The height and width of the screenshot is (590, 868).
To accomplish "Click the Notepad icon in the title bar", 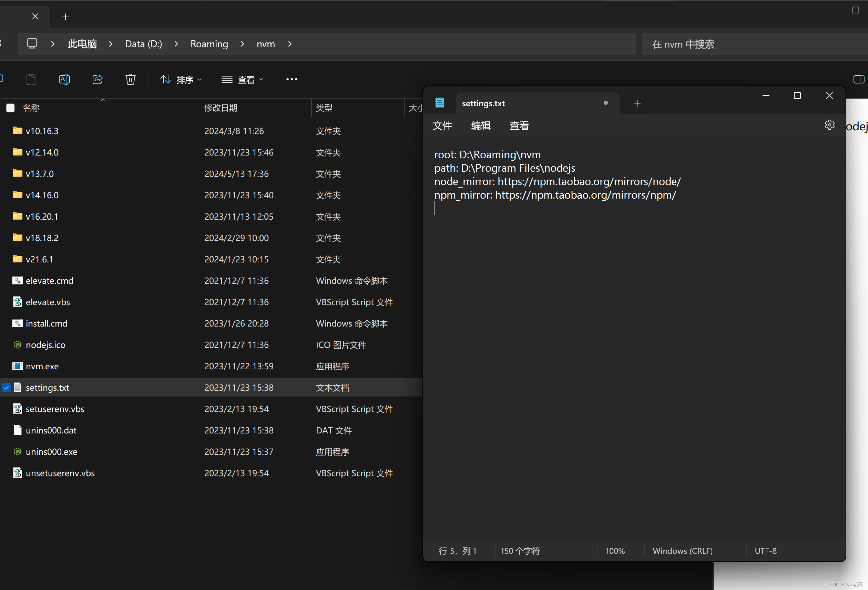I will [x=440, y=103].
